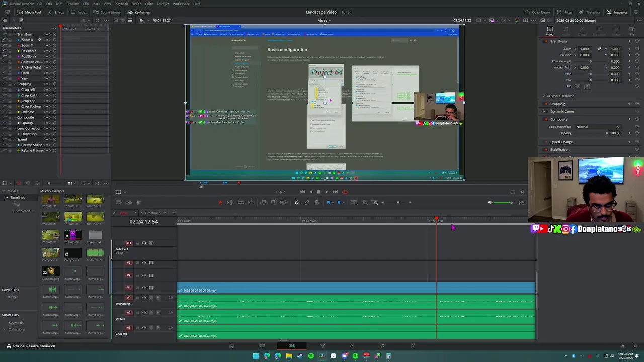Toggle the Composite section switch
Screen dimensions: 644x362
(x=546, y=119)
